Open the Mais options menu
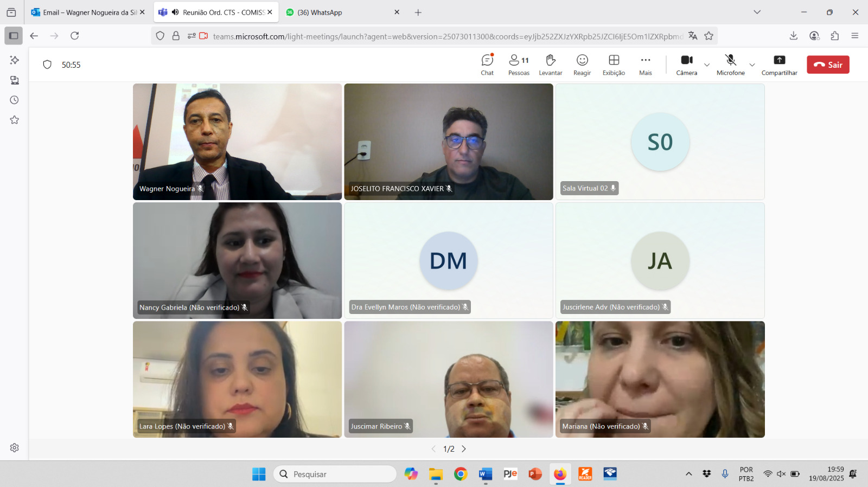868x487 pixels. (x=646, y=65)
